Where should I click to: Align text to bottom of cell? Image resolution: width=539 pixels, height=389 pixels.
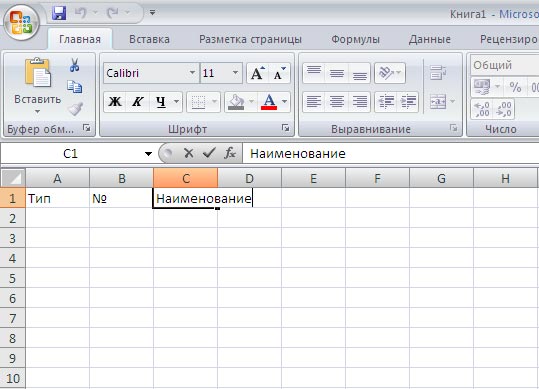click(359, 73)
